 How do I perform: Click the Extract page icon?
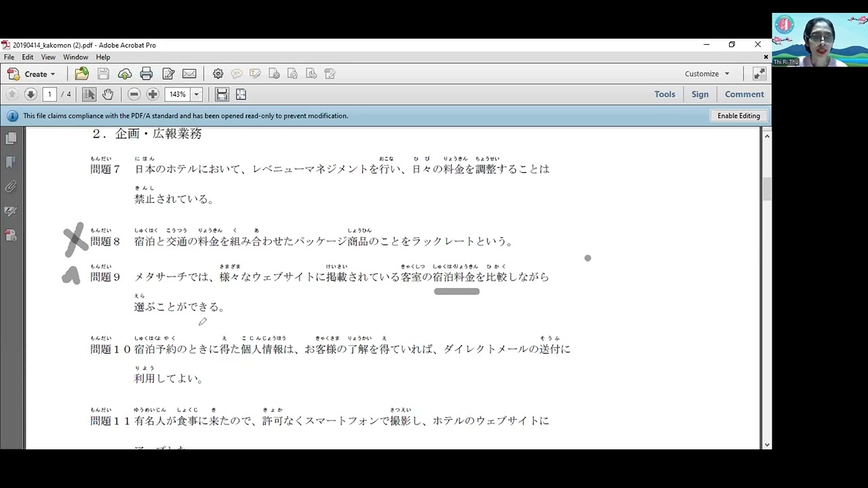pyautogui.click(x=311, y=74)
